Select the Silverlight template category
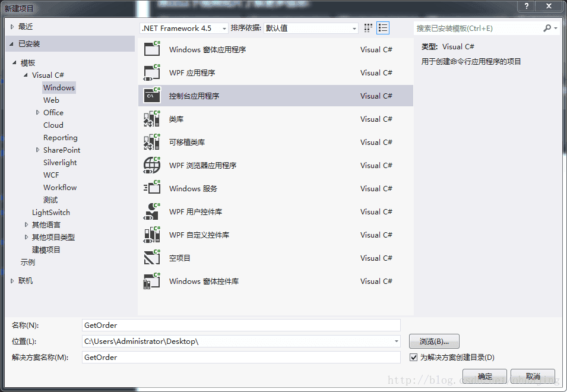The image size is (567, 392). pos(60,162)
